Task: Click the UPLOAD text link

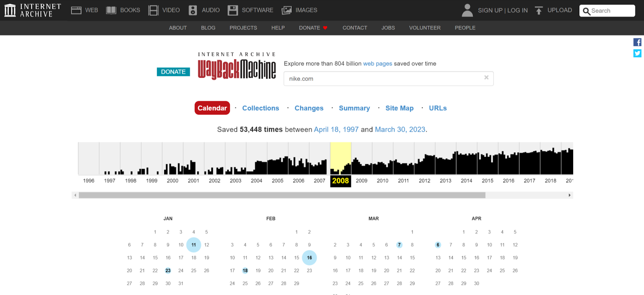Action: [559, 10]
